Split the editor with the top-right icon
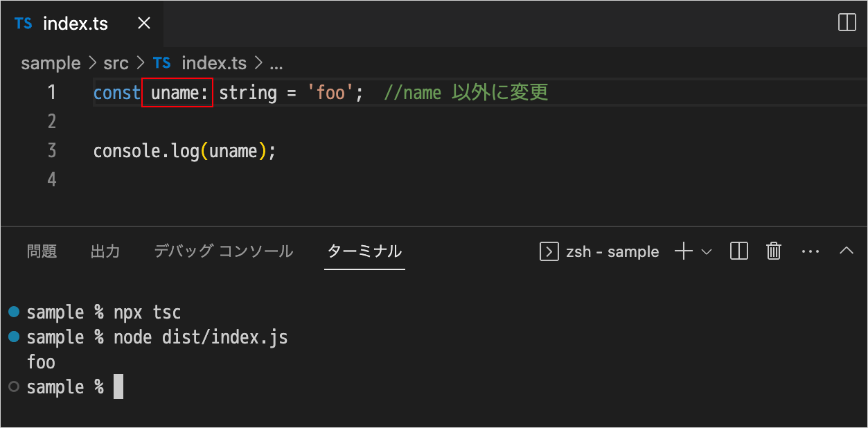The width and height of the screenshot is (868, 428). tap(847, 23)
